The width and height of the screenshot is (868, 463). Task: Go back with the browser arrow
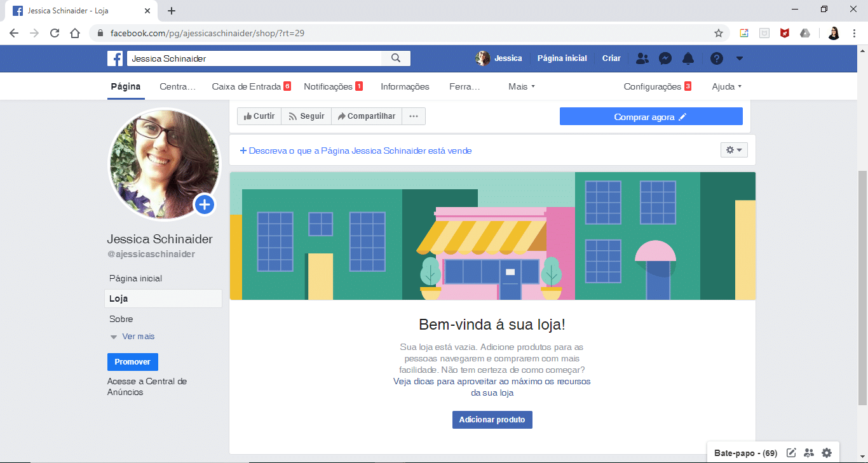point(14,33)
